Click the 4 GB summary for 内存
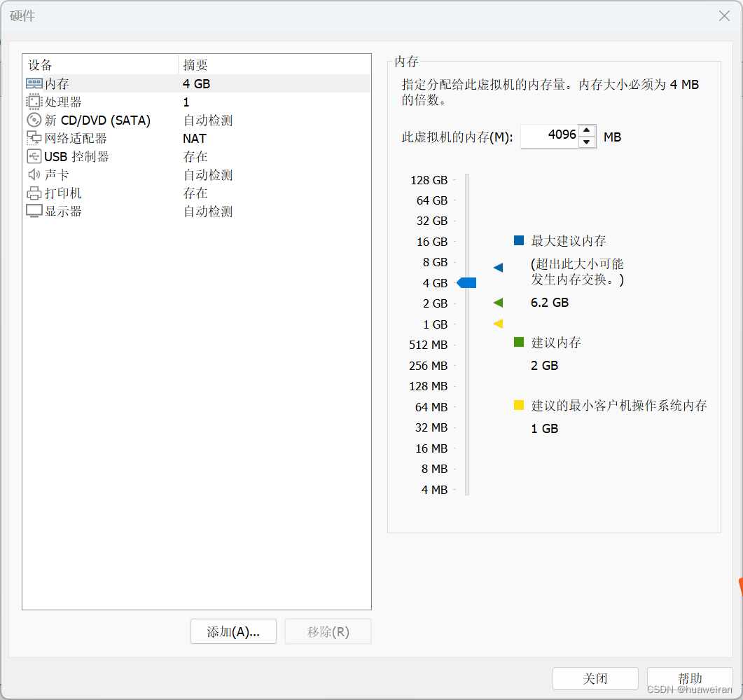This screenshot has width=743, height=700. [x=196, y=84]
